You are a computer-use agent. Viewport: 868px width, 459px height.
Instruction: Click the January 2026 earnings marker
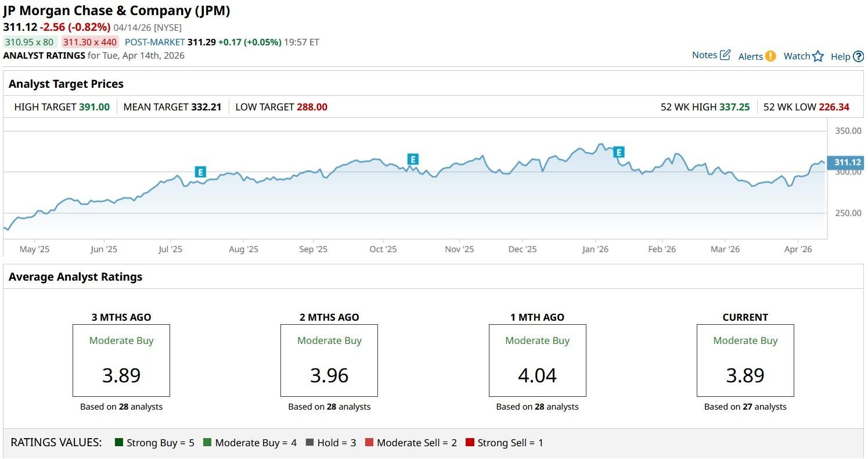click(619, 152)
